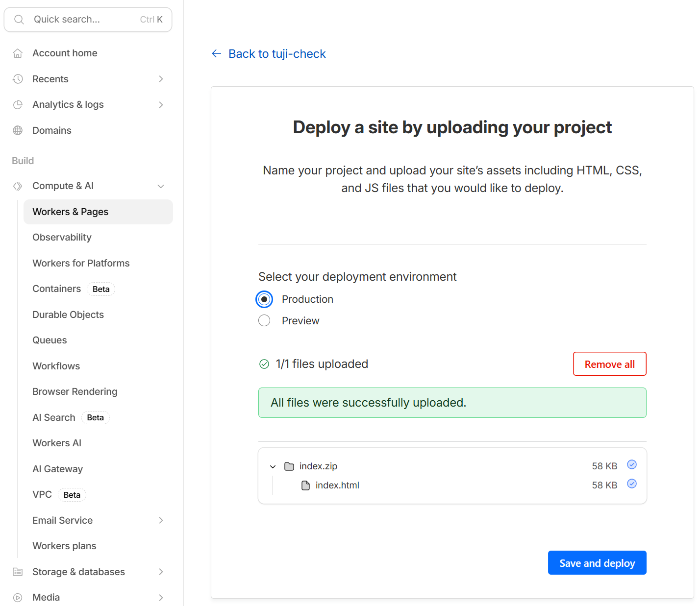Image resolution: width=700 pixels, height=606 pixels.
Task: Click the search magnifier icon
Action: pyautogui.click(x=19, y=20)
